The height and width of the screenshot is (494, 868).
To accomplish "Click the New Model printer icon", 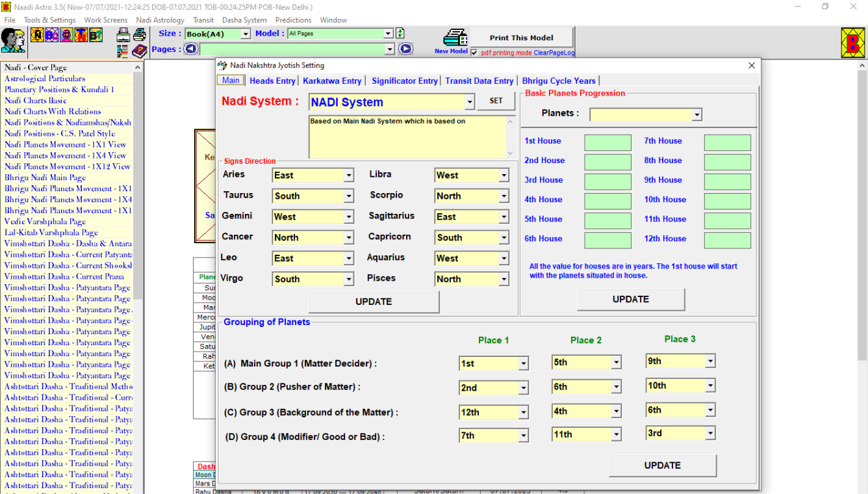I will (x=455, y=38).
